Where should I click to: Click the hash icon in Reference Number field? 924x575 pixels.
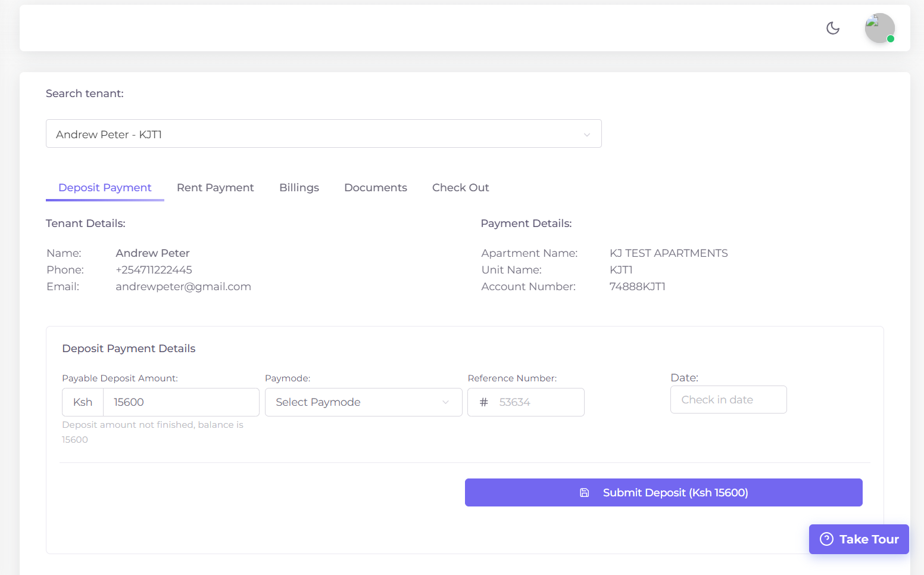click(x=483, y=402)
